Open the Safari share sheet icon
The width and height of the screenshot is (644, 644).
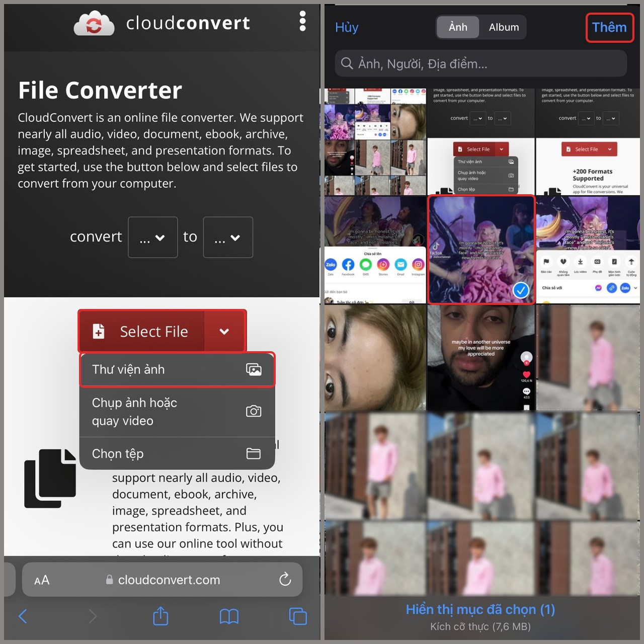click(160, 616)
